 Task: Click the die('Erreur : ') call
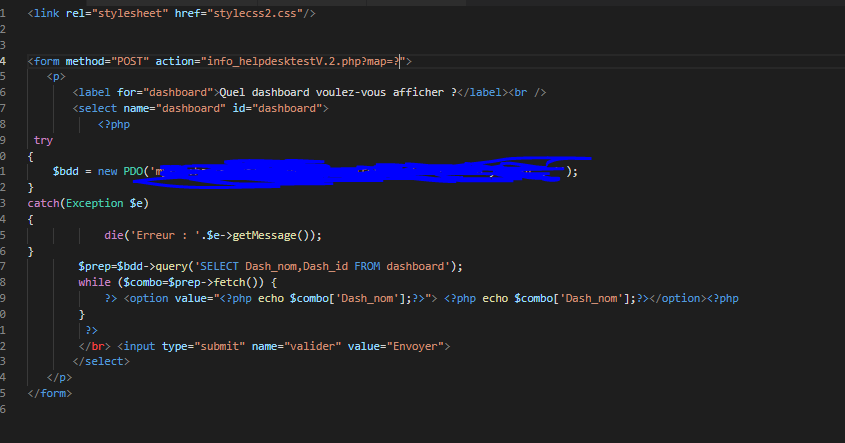[150, 235]
